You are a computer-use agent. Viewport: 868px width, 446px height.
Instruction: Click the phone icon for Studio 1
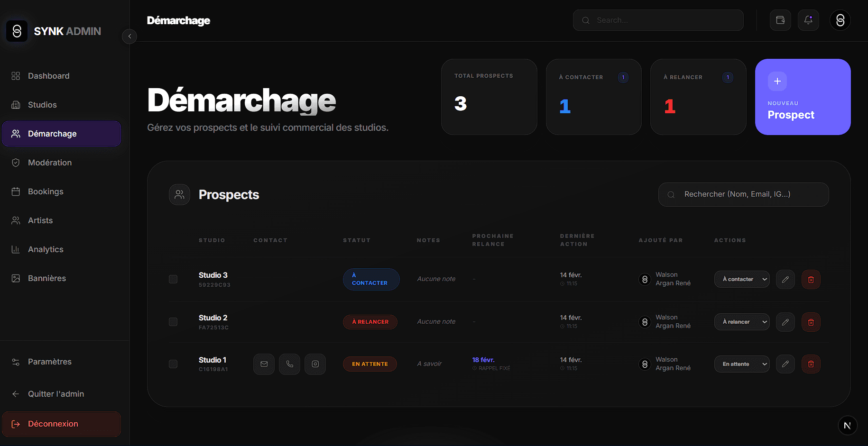coord(289,364)
